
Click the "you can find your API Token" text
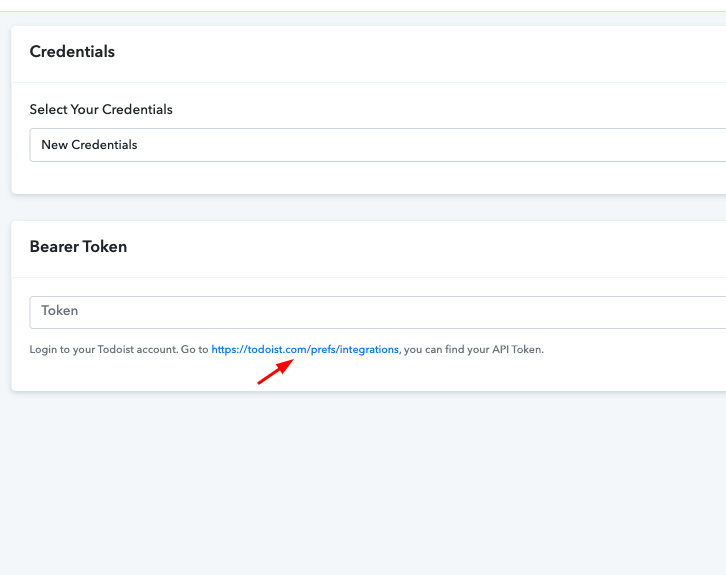(474, 350)
